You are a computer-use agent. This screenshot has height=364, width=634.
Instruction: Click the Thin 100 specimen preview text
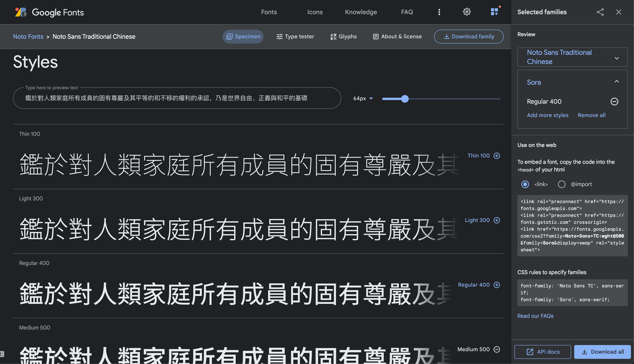(x=239, y=165)
